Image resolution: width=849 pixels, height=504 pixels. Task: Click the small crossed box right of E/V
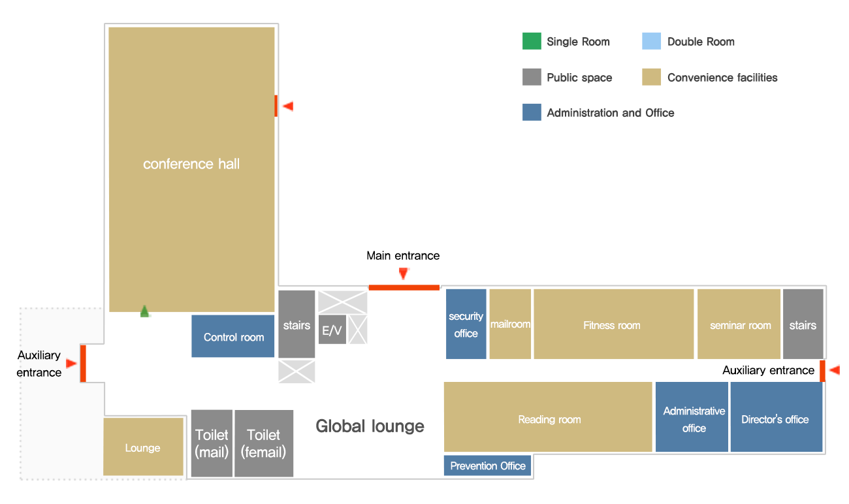358,330
